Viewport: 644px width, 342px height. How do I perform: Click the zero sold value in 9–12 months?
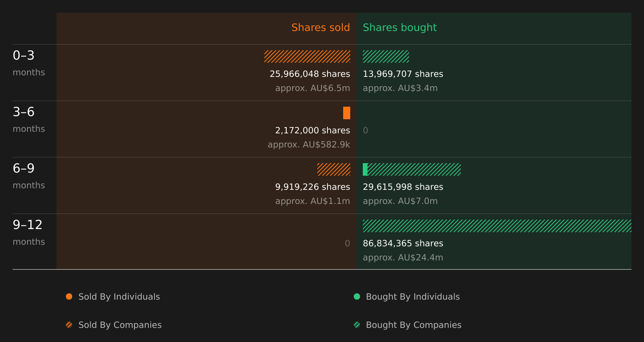[x=347, y=244]
